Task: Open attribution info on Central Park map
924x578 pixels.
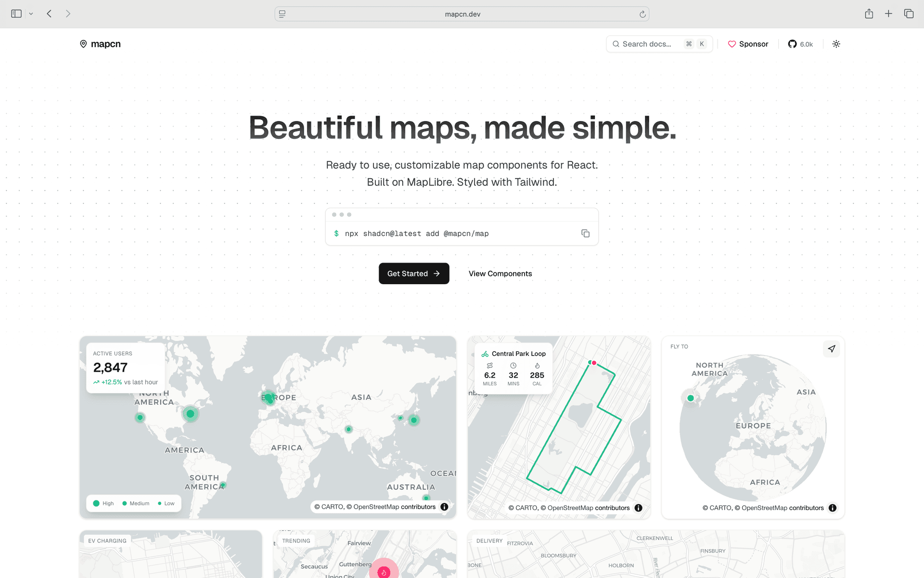Action: pos(638,508)
